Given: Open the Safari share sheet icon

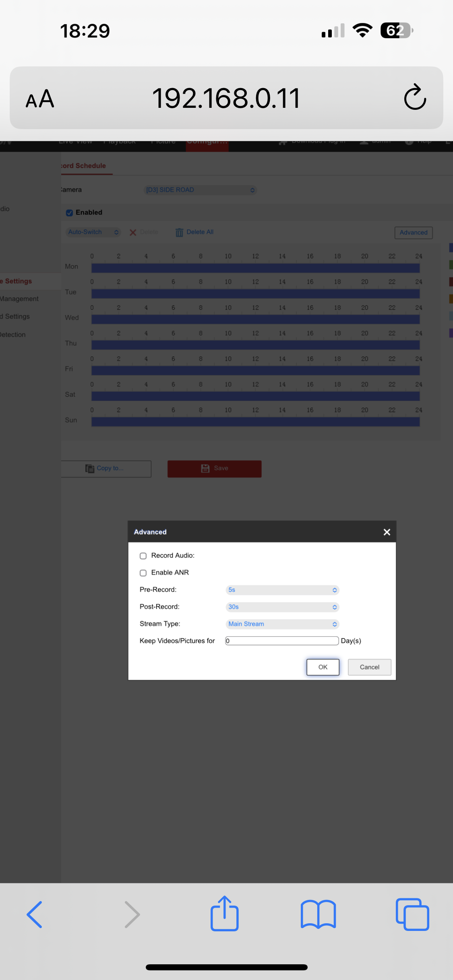Looking at the screenshot, I should pos(224,913).
